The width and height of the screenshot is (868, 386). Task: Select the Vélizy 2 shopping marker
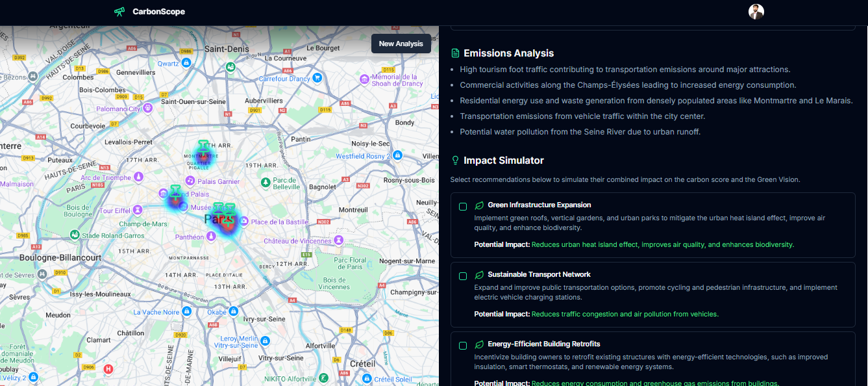pyautogui.click(x=33, y=377)
